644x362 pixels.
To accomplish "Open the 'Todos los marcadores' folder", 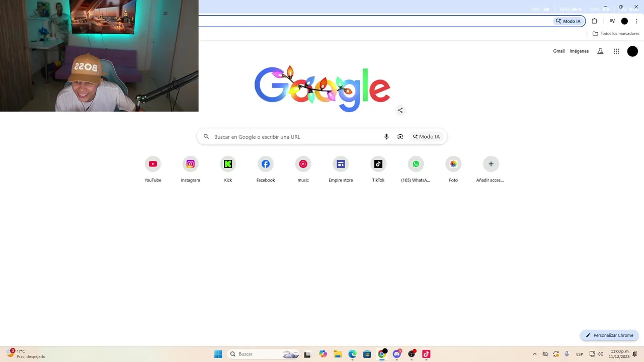I will tap(616, 34).
